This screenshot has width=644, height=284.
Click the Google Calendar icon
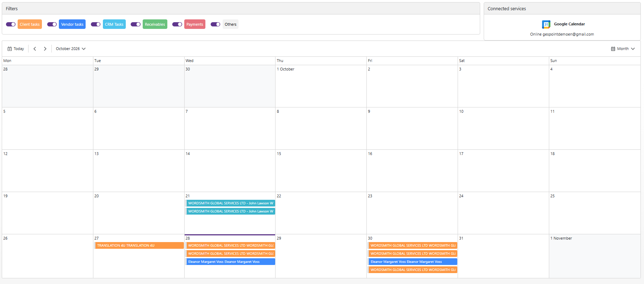546,24
